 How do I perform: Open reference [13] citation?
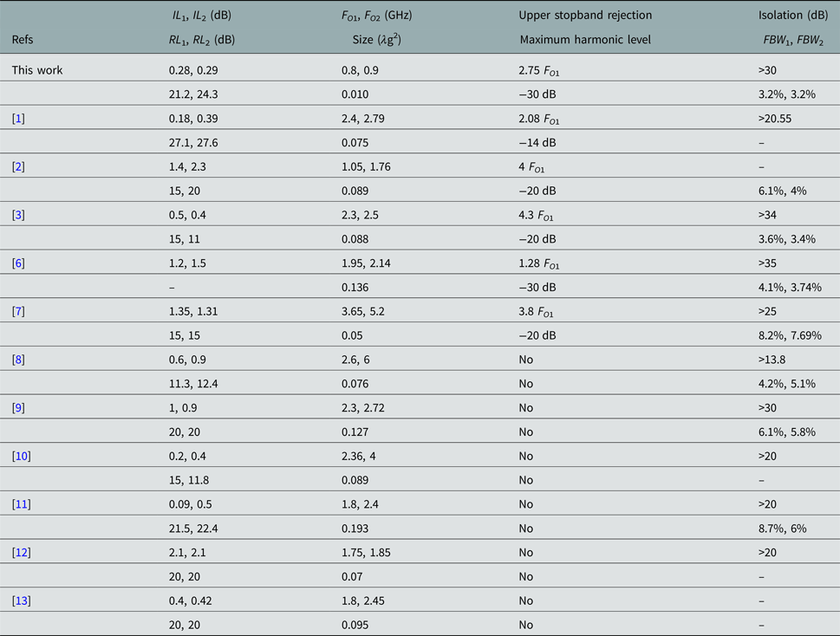[21, 600]
